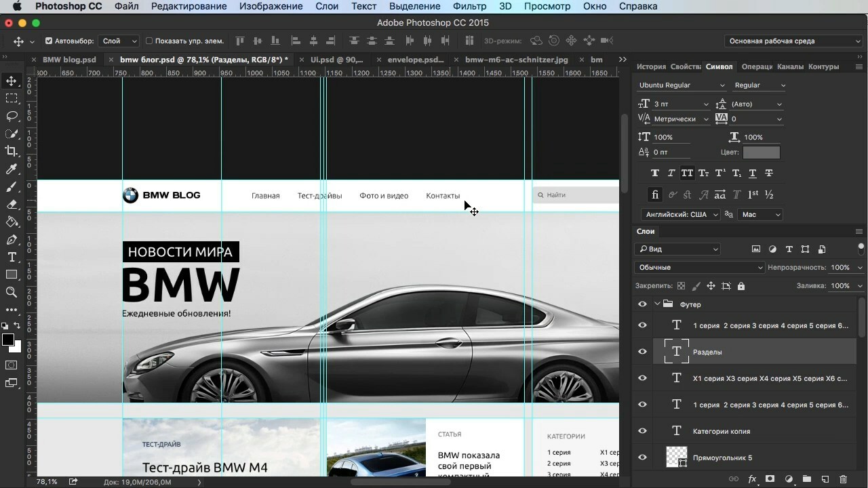Switch to Quick Mask mode
Viewport: 868px width, 488px height.
[x=12, y=365]
